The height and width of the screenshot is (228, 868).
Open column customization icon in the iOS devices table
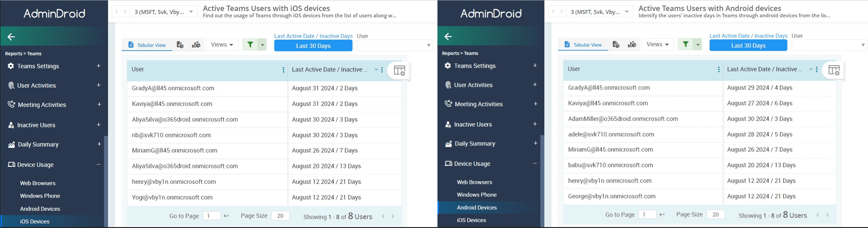(399, 71)
